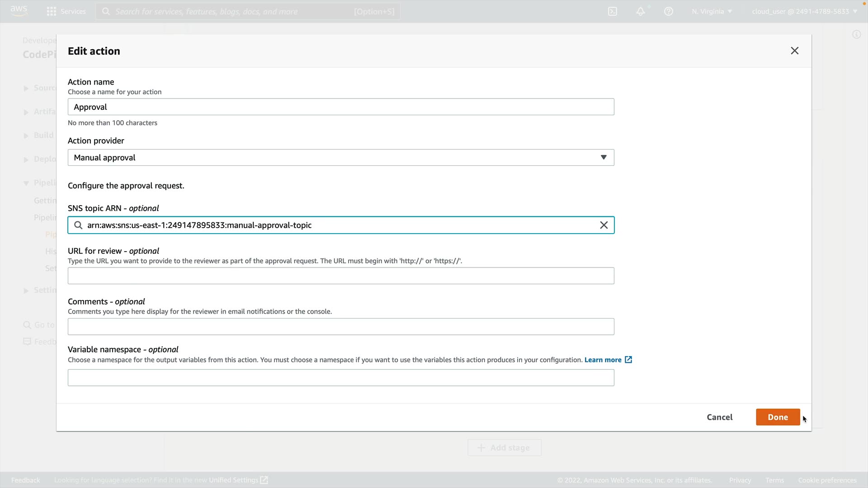This screenshot has width=868, height=488.
Task: Open the notifications bell icon
Action: (641, 11)
